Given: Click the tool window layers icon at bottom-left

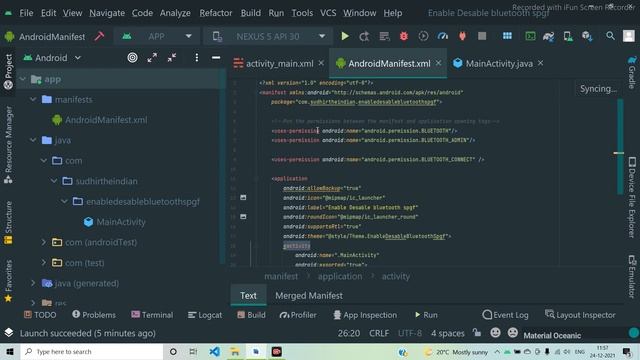Looking at the screenshot, I should tap(9, 333).
